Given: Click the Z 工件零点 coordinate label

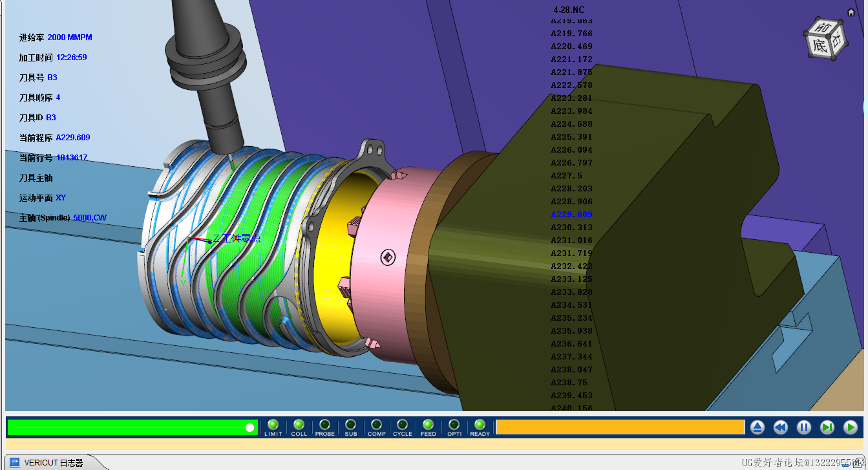Looking at the screenshot, I should point(237,239).
